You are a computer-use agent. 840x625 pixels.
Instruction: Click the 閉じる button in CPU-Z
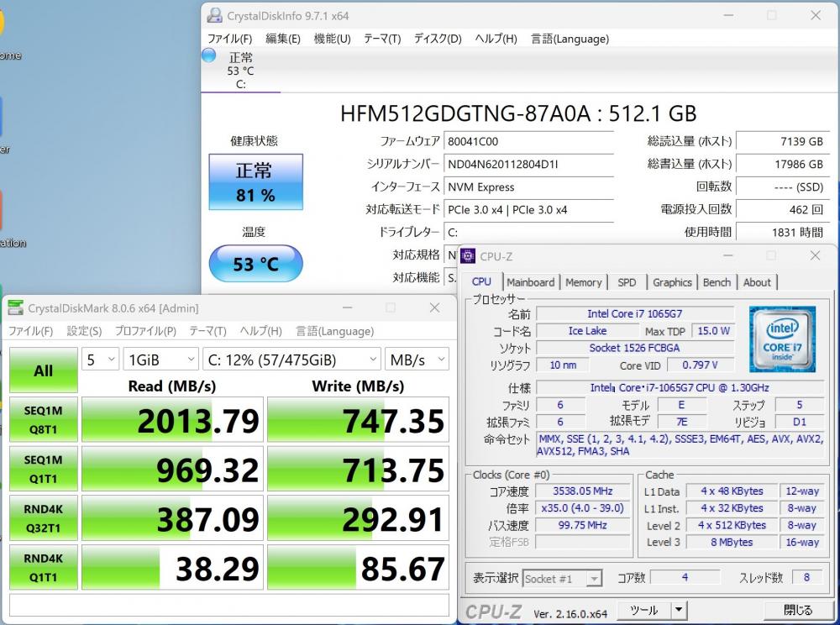798,610
